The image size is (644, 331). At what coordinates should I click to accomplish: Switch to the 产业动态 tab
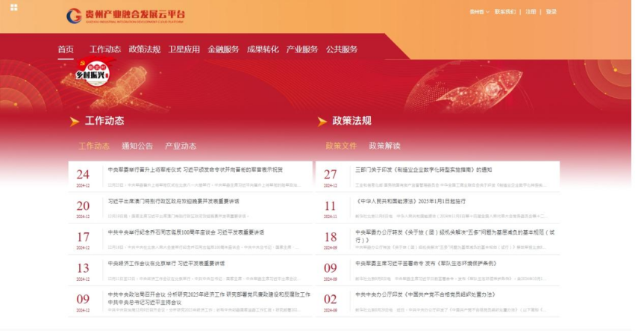click(x=181, y=146)
